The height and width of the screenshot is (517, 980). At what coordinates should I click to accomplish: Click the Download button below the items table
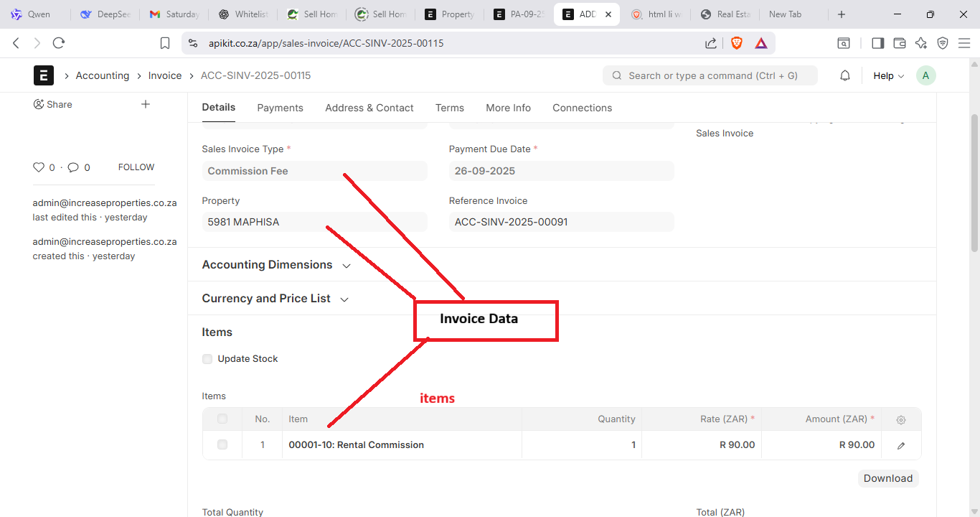pyautogui.click(x=887, y=478)
